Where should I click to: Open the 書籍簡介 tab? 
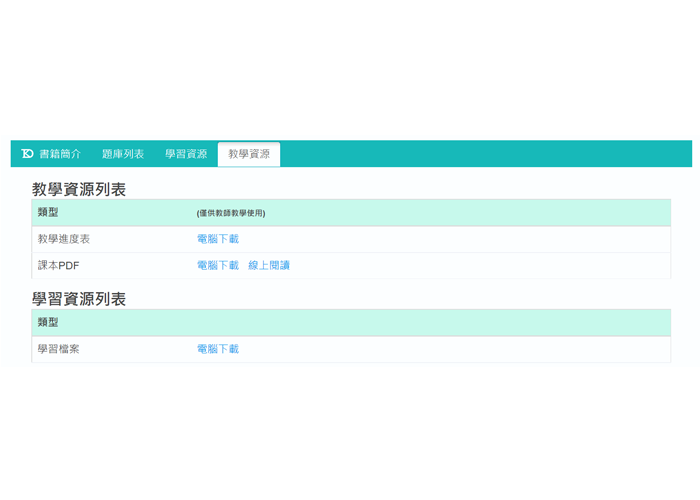coord(60,154)
